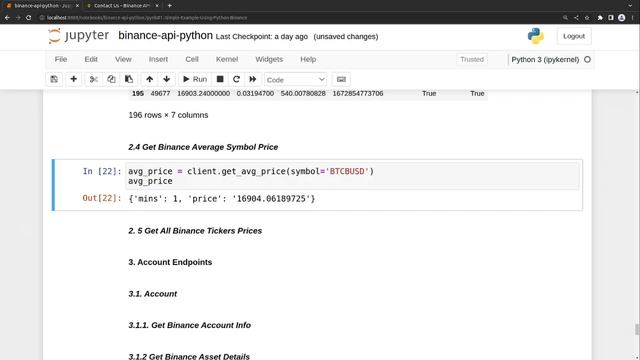Share this page icon
This screenshot has width=640, height=360.
pos(576,18)
